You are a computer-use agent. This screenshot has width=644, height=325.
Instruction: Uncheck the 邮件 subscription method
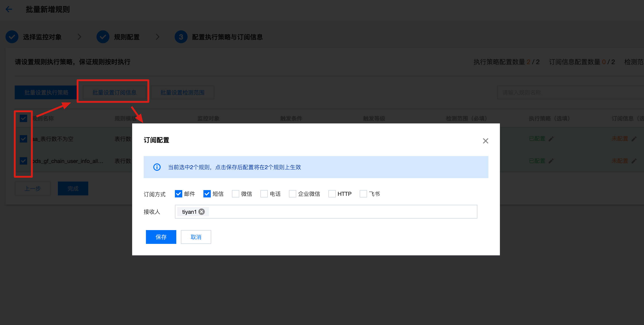[178, 194]
